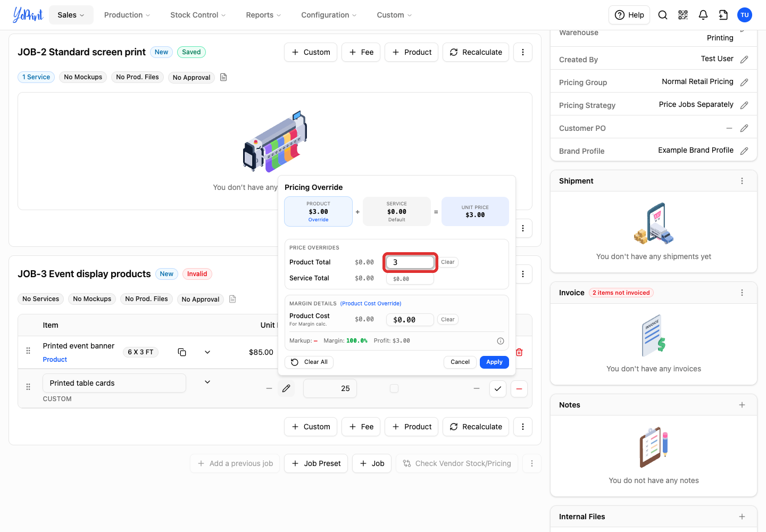Open the Product Cost Override link

pyautogui.click(x=371, y=304)
